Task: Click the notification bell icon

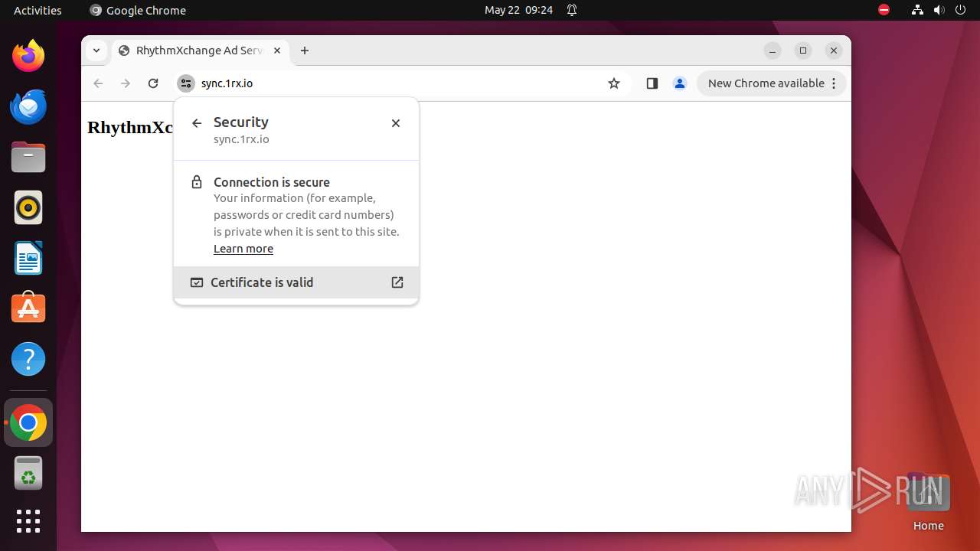Action: pos(572,10)
